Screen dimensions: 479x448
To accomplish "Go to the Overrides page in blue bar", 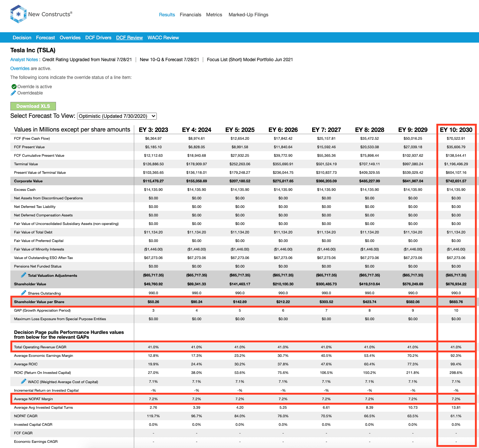I will 70,38.
